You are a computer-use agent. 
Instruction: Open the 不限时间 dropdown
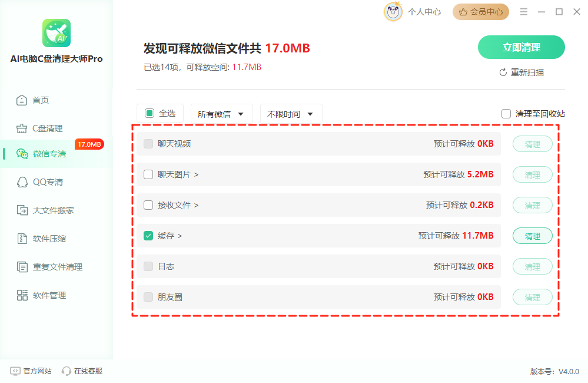point(291,114)
